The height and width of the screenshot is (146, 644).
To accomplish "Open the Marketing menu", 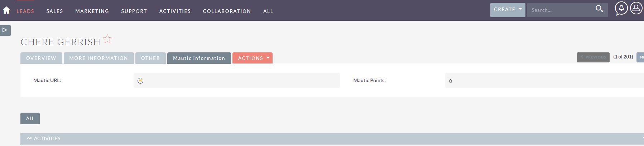I will (x=92, y=11).
